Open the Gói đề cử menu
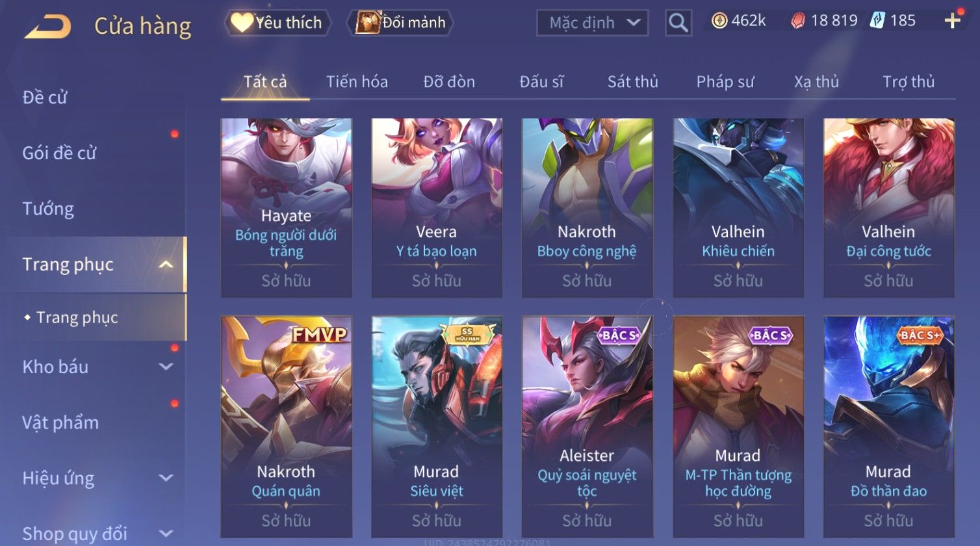The image size is (980, 546). point(59,153)
